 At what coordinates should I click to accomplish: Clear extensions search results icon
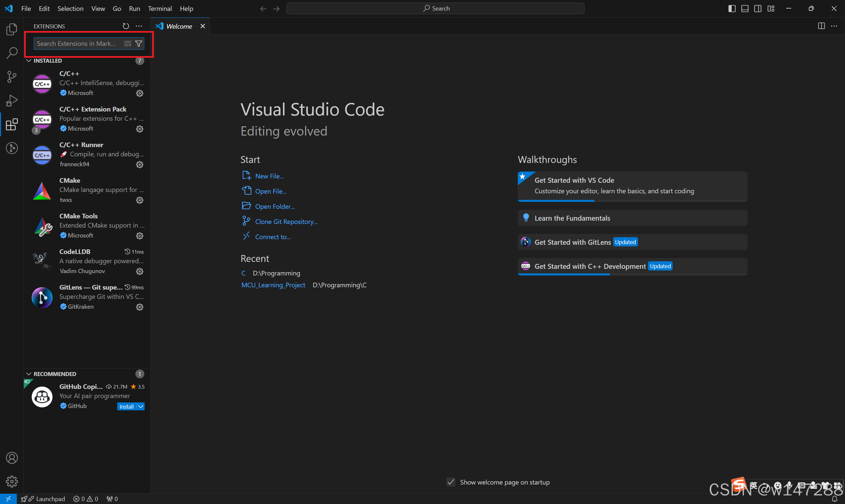click(x=127, y=44)
